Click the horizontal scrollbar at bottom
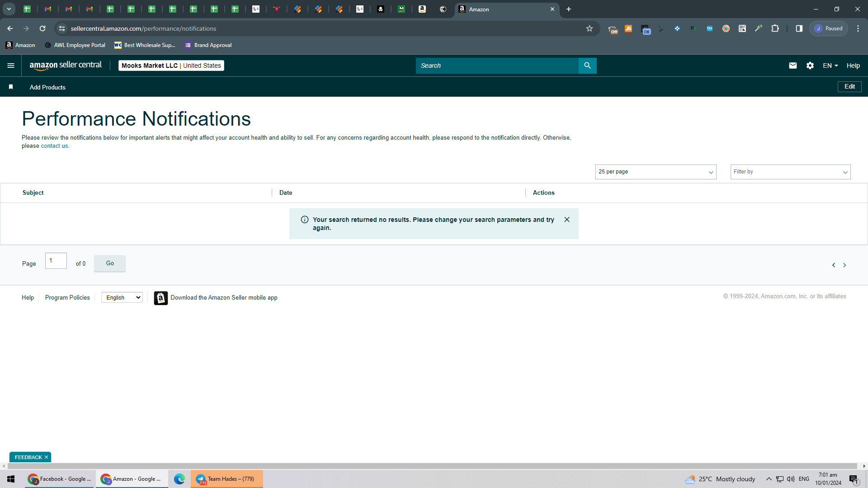The image size is (868, 488). tap(431, 466)
